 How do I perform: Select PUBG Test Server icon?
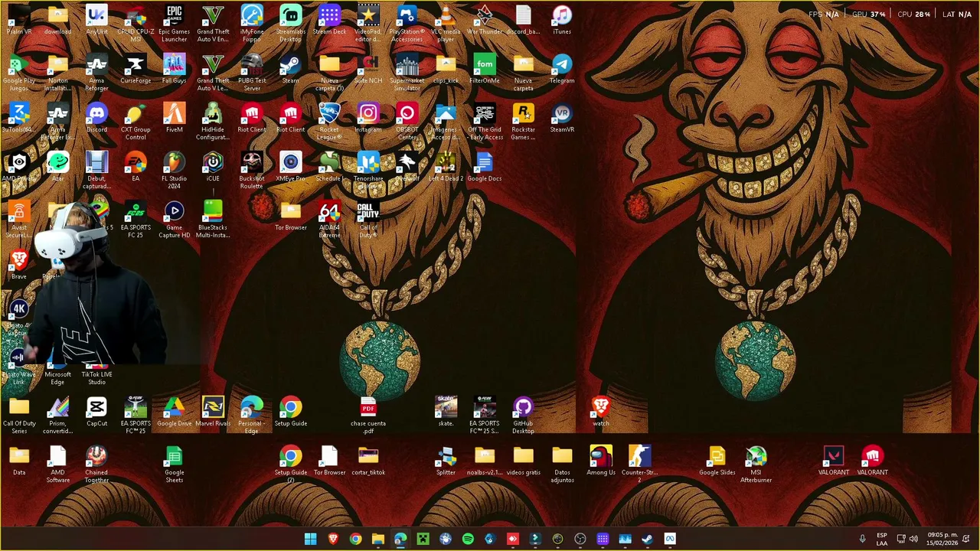pos(252,72)
